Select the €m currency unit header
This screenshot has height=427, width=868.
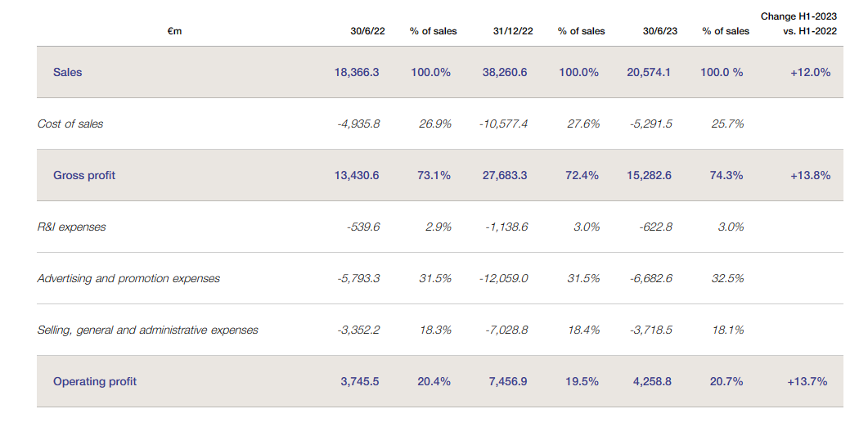173,31
